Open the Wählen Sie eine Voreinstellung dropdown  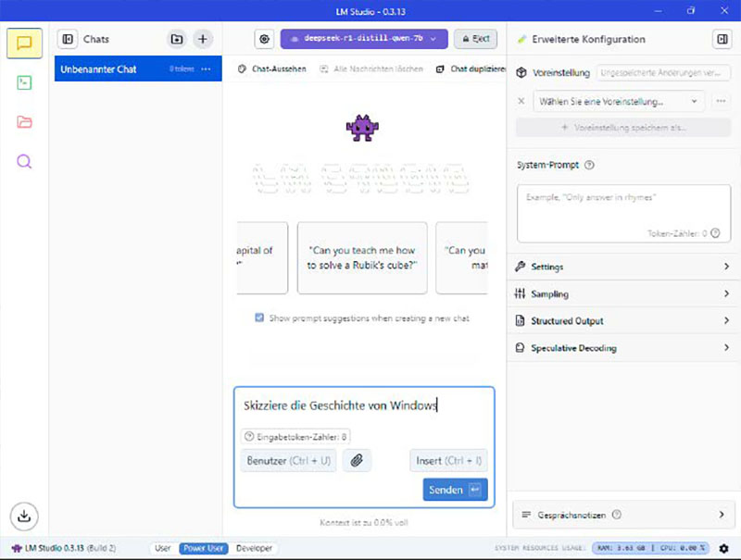coord(619,101)
